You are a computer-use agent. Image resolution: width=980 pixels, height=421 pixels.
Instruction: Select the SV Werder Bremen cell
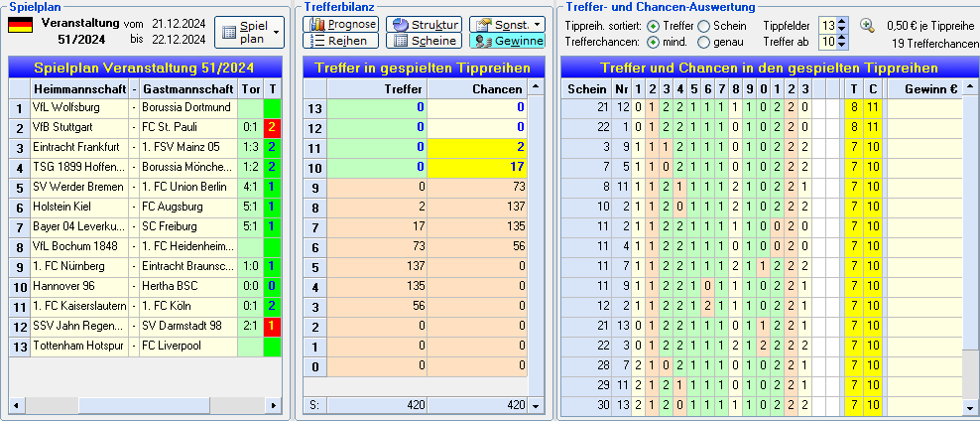click(x=79, y=187)
